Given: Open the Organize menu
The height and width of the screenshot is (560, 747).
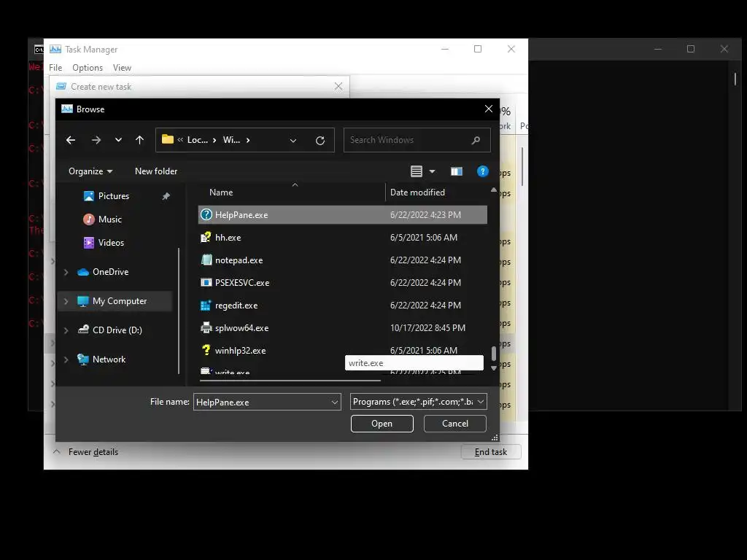Looking at the screenshot, I should (90, 171).
